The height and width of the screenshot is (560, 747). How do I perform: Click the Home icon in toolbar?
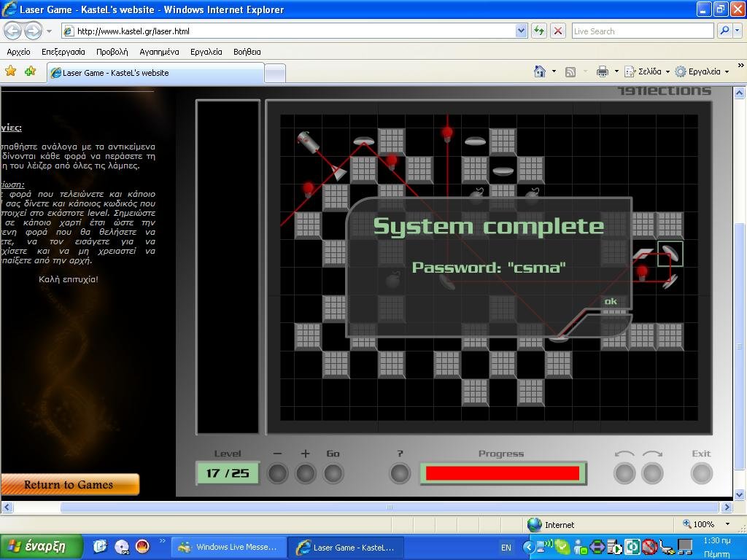click(x=540, y=71)
